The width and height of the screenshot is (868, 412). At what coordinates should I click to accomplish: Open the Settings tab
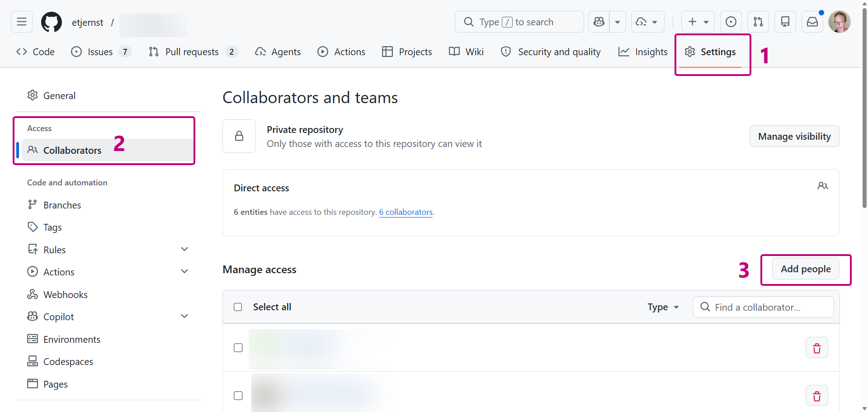point(710,52)
